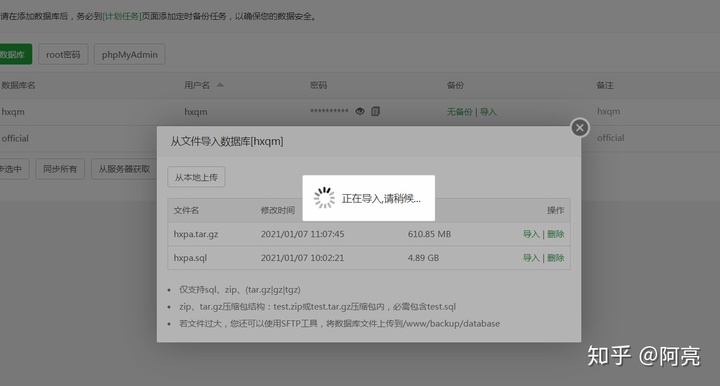Click the 用户名 column header
Viewport: 720px width, 386px height.
coord(197,85)
